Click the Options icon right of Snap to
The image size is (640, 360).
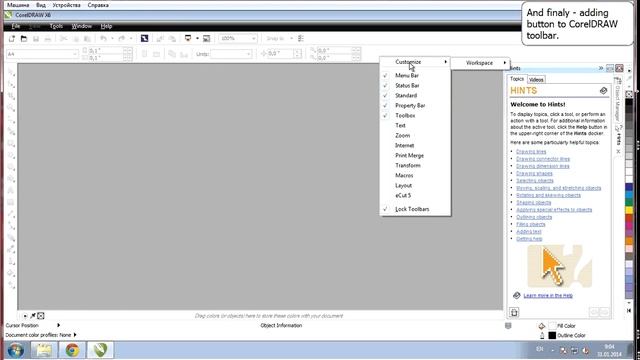pos(301,38)
